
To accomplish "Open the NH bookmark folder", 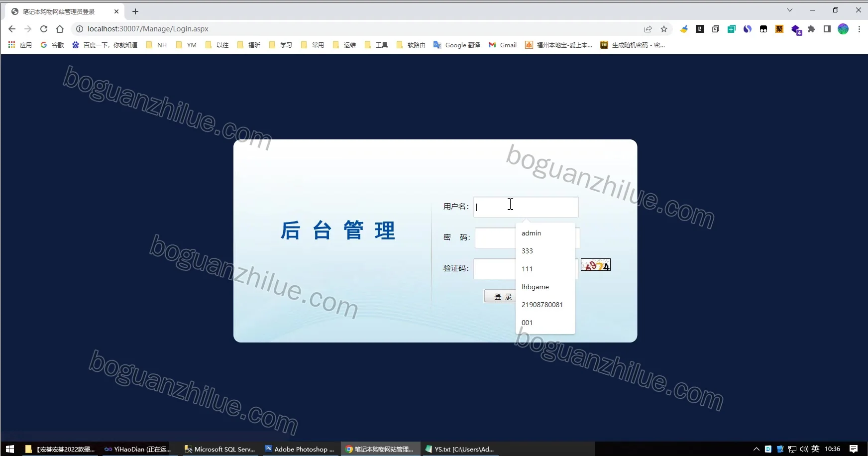I will coord(157,45).
